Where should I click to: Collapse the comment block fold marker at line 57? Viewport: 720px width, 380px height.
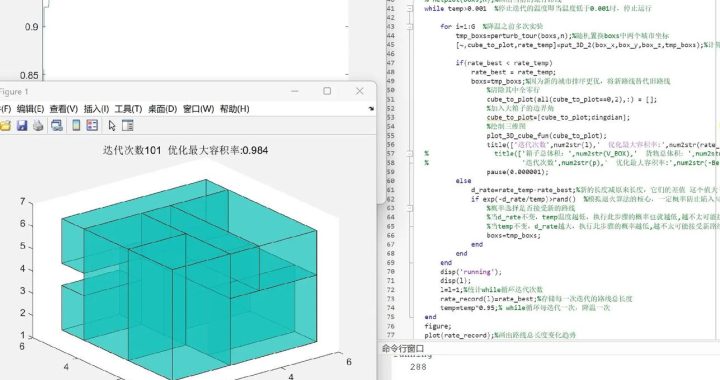click(x=410, y=153)
